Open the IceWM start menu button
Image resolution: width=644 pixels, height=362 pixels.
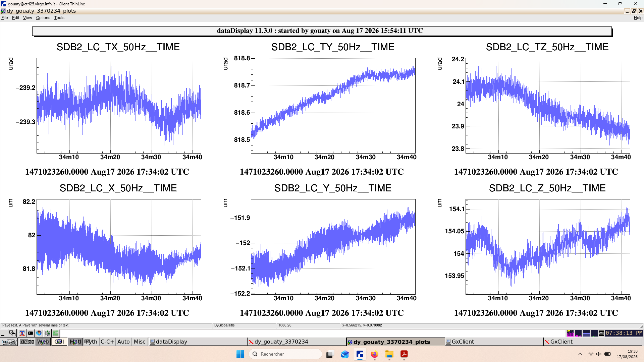tap(9, 342)
